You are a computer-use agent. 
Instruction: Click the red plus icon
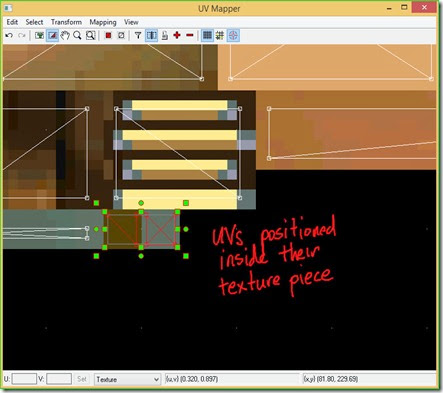[177, 35]
